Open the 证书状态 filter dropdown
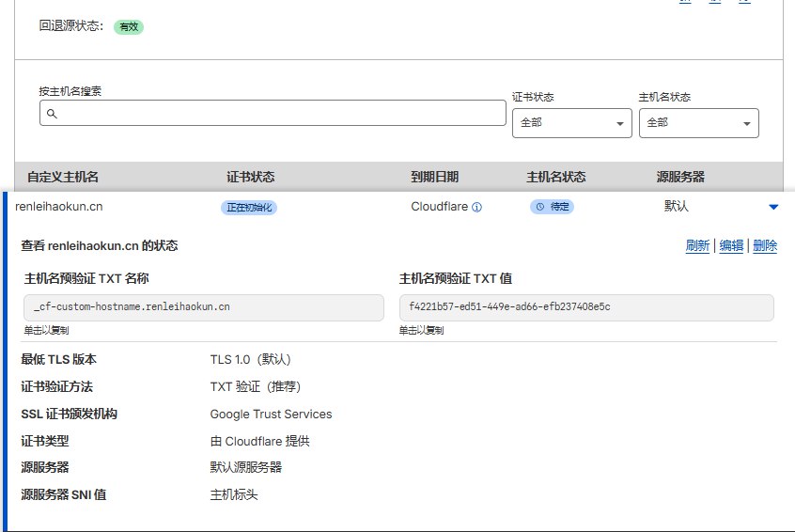 (x=572, y=123)
